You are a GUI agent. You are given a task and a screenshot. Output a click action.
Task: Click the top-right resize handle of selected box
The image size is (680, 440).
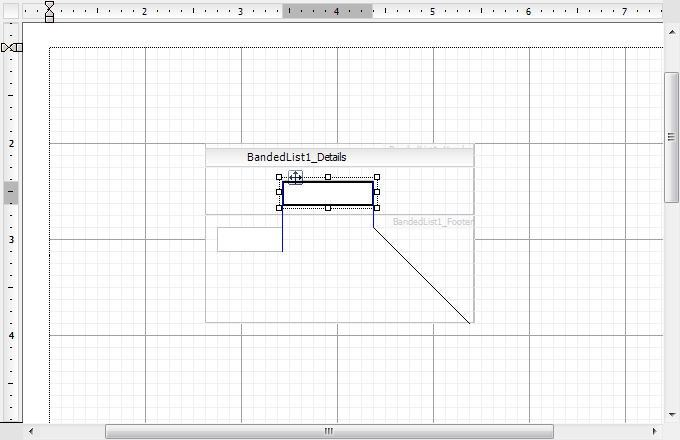tap(377, 177)
